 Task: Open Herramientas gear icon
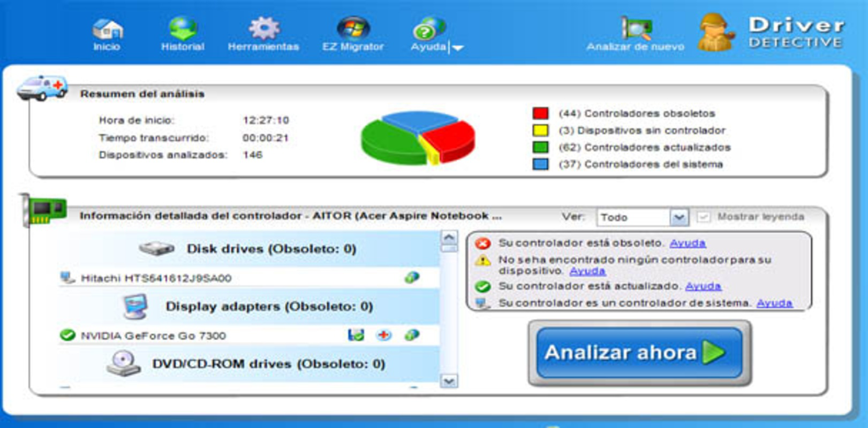click(x=263, y=28)
